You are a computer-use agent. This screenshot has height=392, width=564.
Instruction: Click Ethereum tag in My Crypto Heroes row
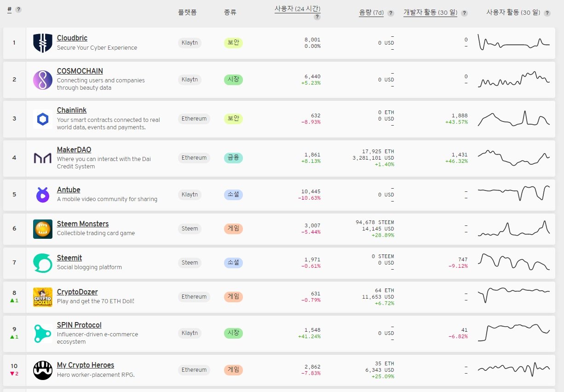(x=194, y=370)
